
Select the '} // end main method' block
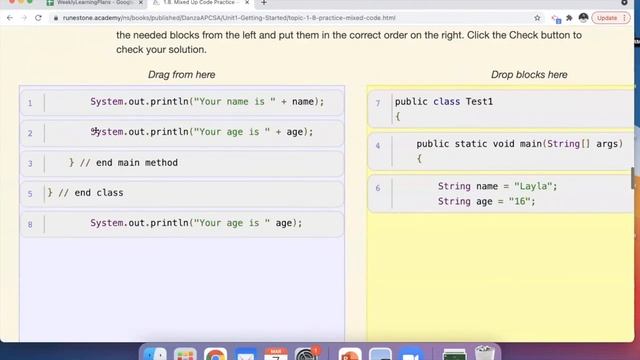pyautogui.click(x=182, y=163)
